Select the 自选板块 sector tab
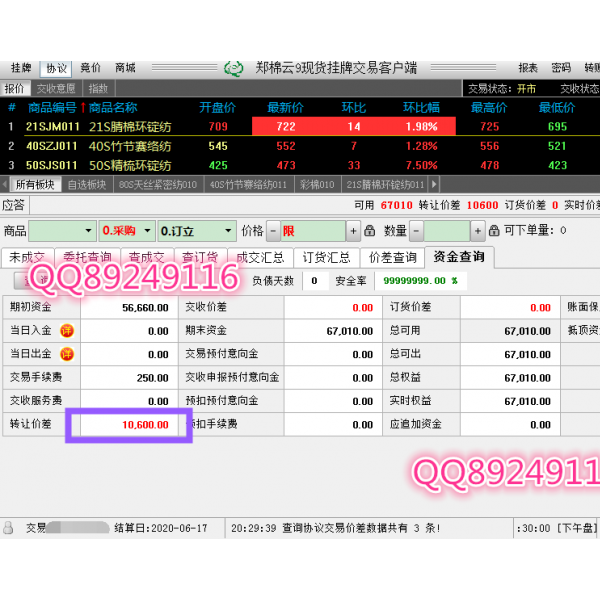Viewport: 600px width, 600px height. coord(87,185)
